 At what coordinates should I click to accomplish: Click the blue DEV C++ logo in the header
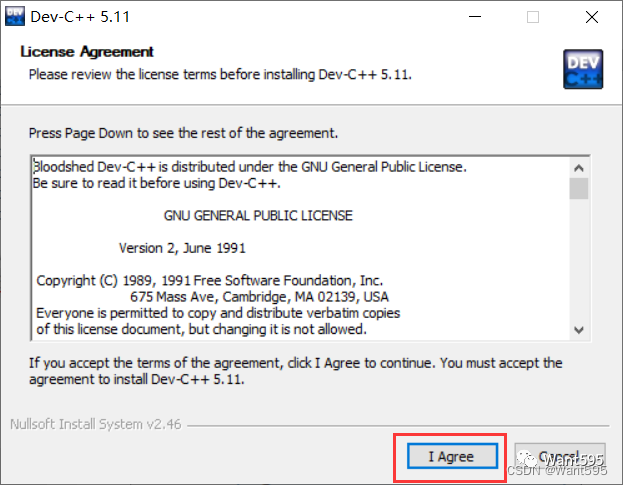(x=583, y=69)
